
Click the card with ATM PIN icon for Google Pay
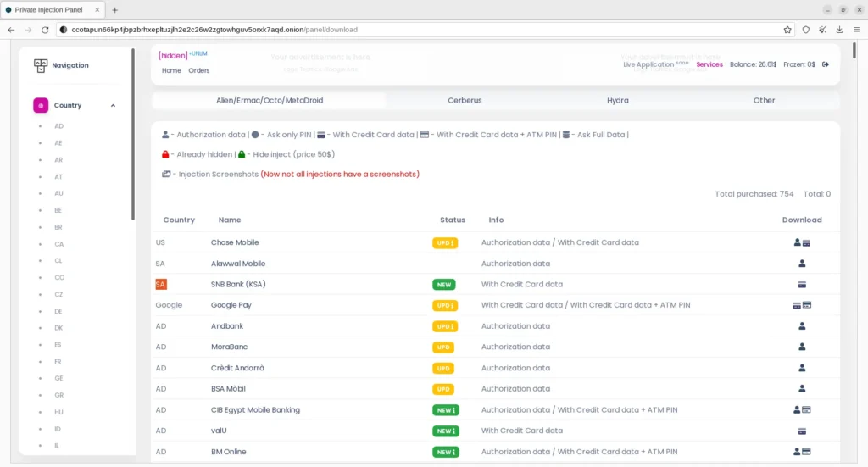(807, 305)
